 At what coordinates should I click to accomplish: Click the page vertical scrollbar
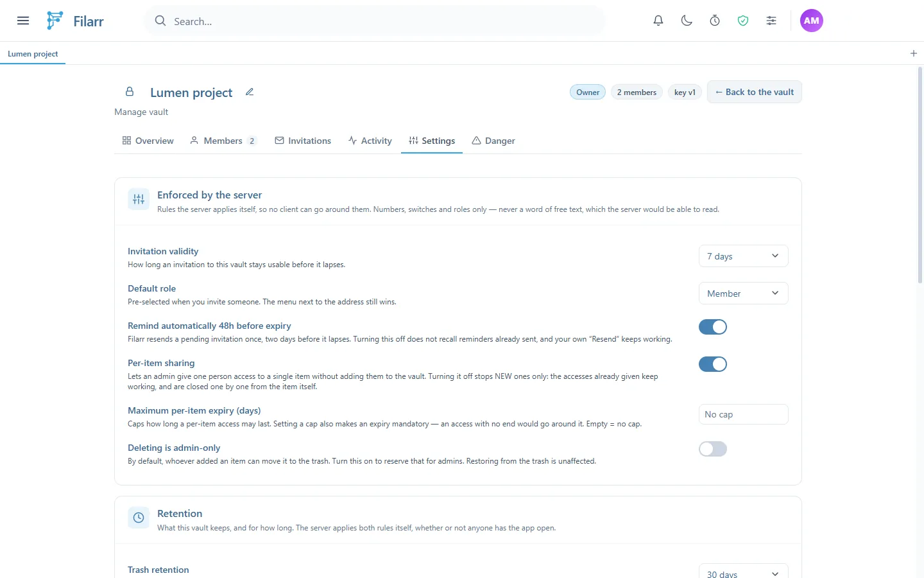coord(920,175)
